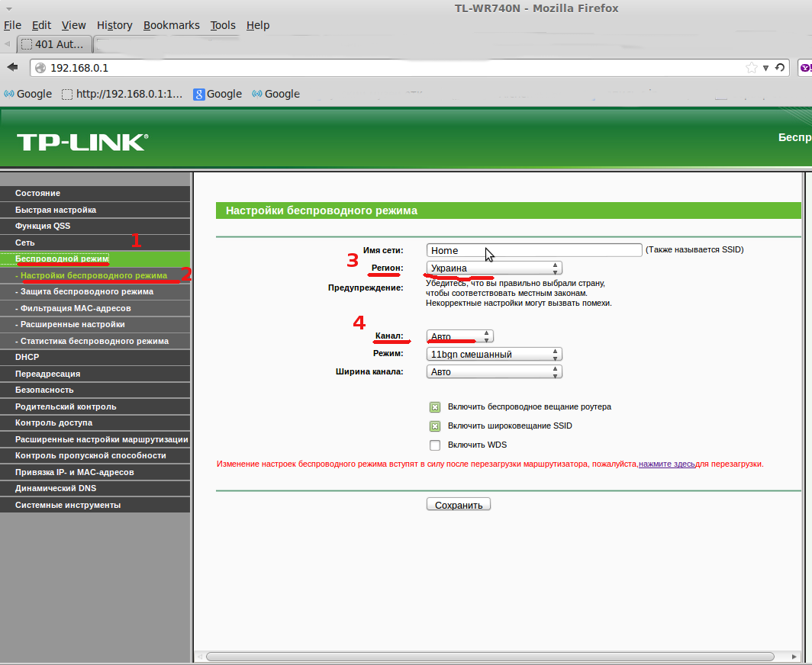Viewport: 812px width, 665px height.
Task: Enable the Включить WDS checkbox
Action: click(x=435, y=445)
